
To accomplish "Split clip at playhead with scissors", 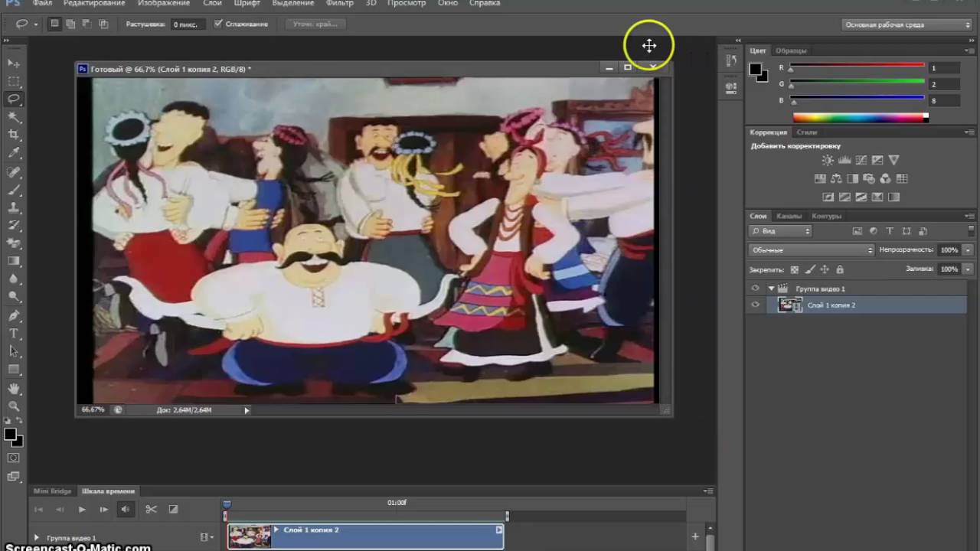I will coord(151,509).
